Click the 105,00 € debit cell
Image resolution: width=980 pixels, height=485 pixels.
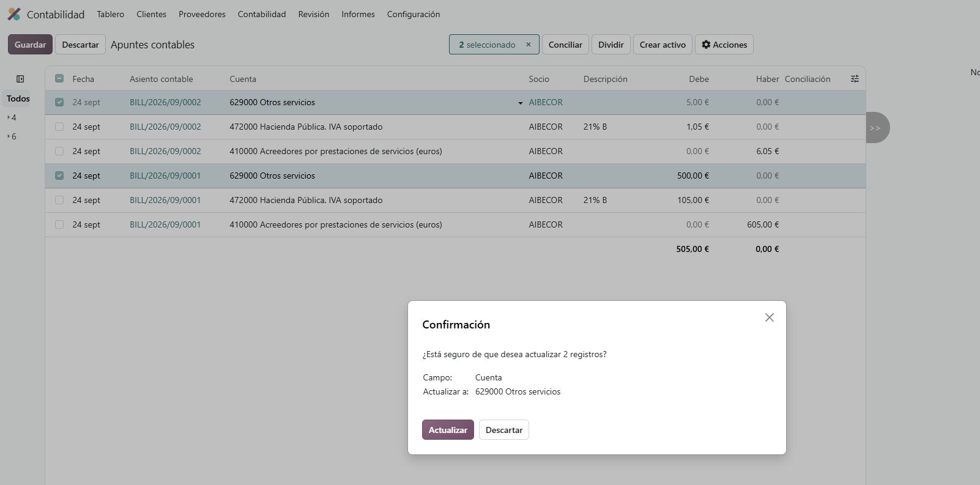pos(693,200)
